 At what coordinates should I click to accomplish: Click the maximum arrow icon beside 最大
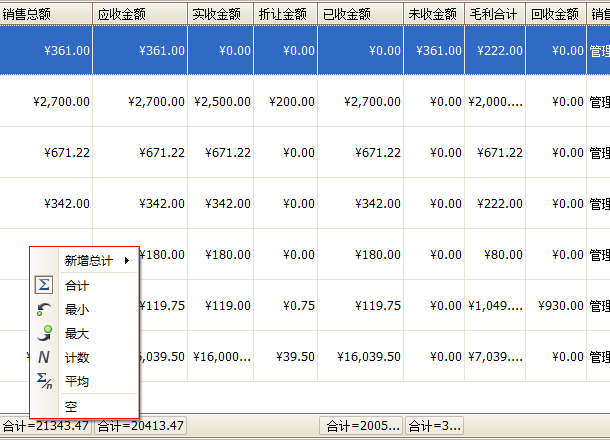click(x=44, y=333)
